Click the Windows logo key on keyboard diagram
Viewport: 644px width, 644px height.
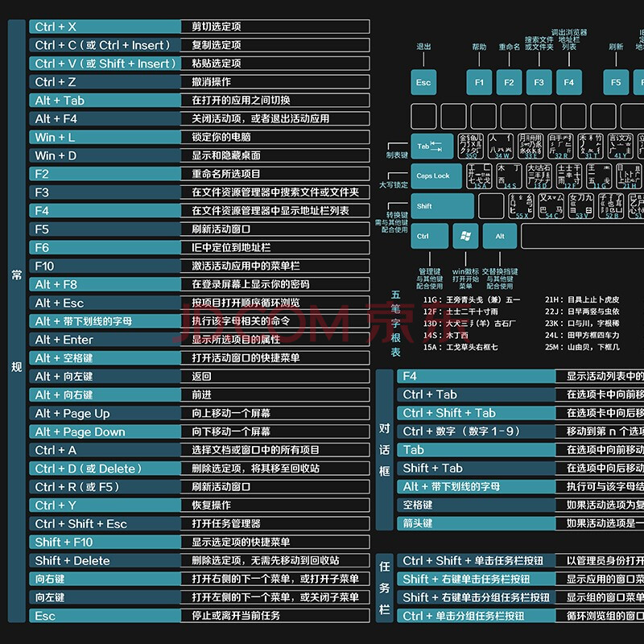coord(464,236)
